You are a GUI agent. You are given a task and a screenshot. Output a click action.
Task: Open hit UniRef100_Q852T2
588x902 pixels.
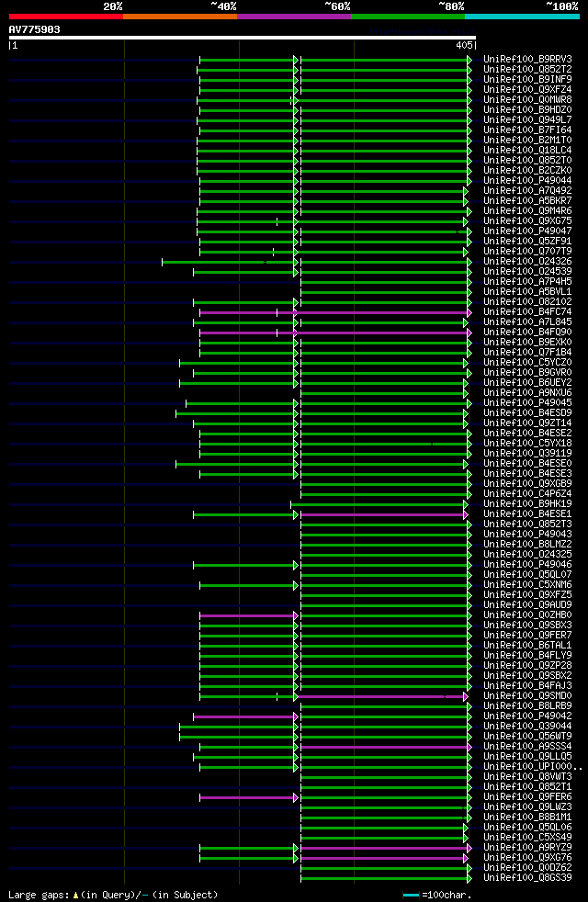(527, 70)
